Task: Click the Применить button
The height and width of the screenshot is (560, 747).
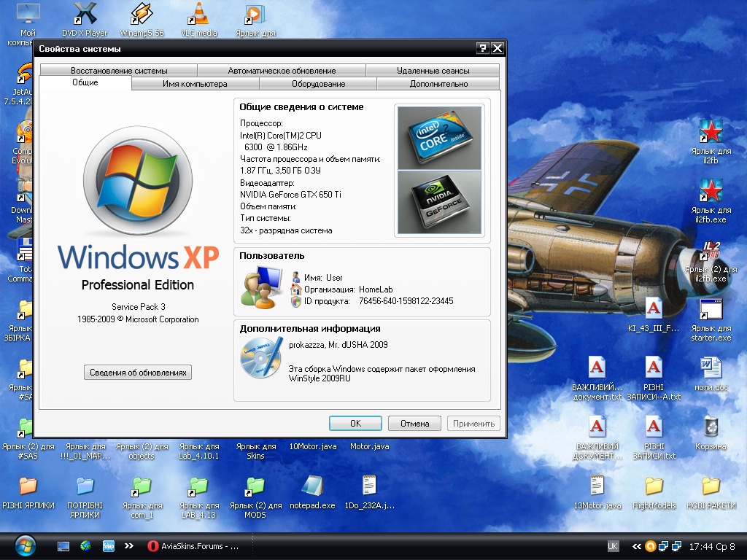Action: click(x=473, y=424)
